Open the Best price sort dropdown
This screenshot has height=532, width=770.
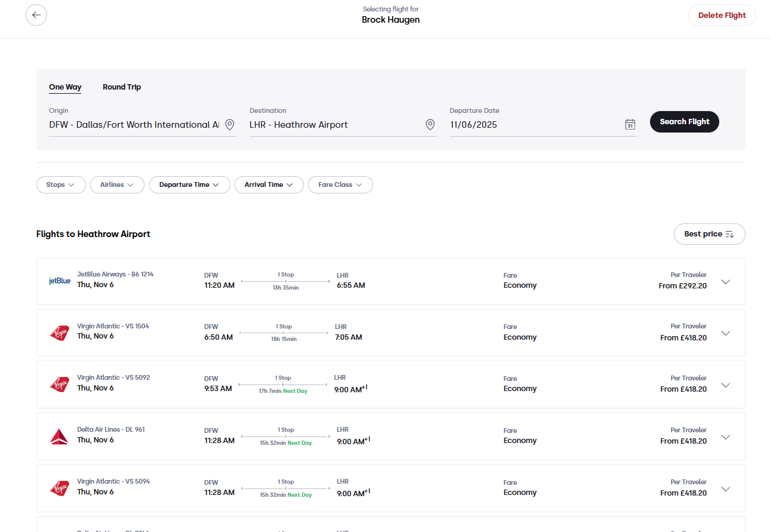[710, 234]
